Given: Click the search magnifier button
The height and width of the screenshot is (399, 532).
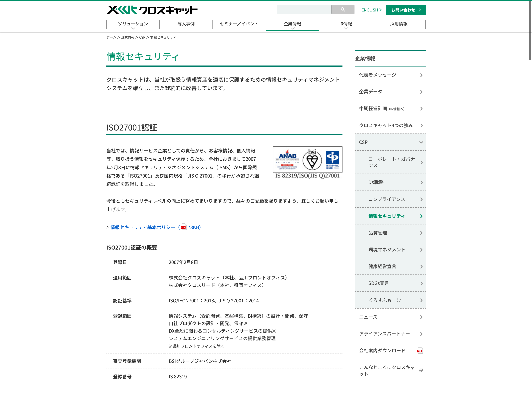Looking at the screenshot, I should point(342,9).
